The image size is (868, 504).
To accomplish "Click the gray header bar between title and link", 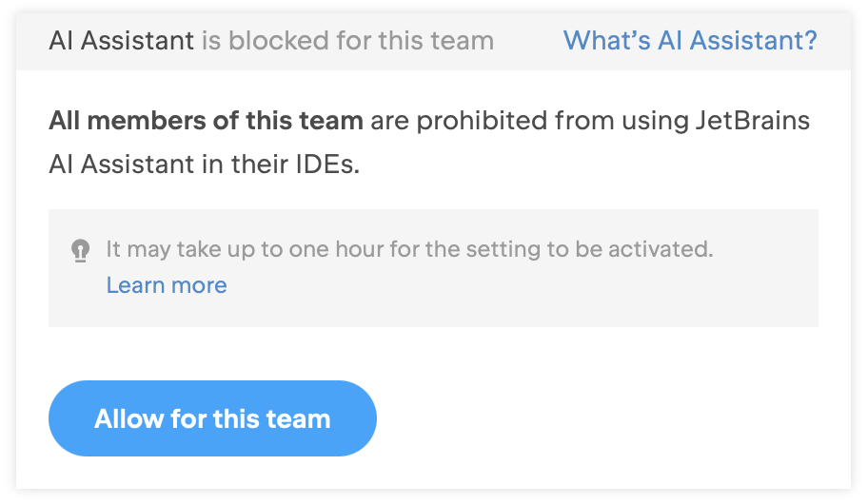I will tap(528, 41).
